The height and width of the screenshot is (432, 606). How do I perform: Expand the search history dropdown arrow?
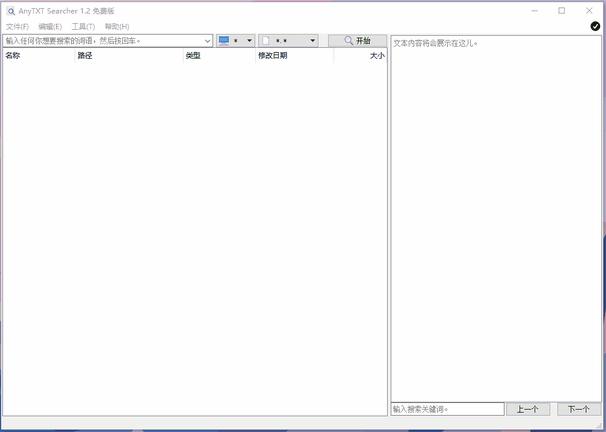(208, 41)
